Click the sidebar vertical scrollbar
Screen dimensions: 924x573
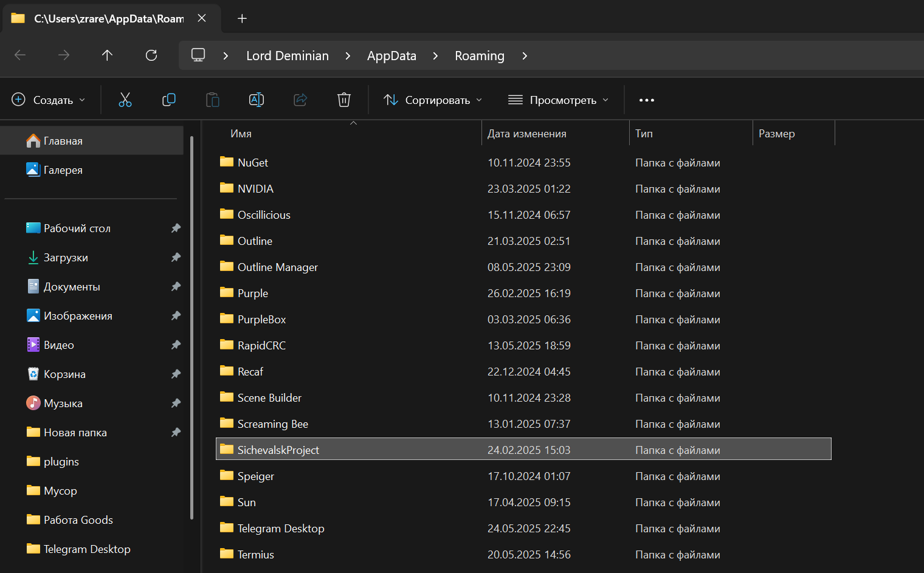192,328
